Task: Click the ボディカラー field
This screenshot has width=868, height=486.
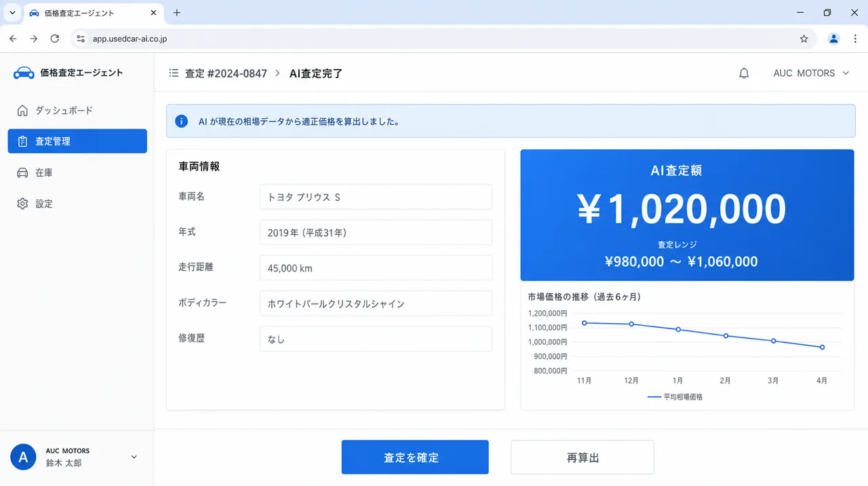Action: pyautogui.click(x=376, y=303)
